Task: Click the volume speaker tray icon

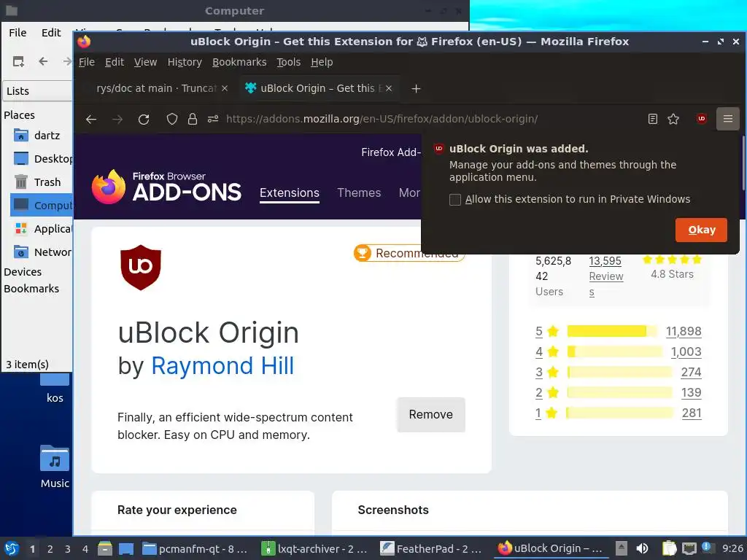Action: click(642, 548)
